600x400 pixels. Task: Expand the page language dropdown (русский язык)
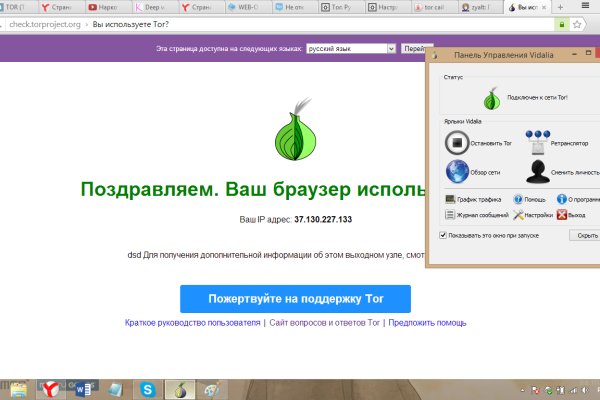(350, 47)
